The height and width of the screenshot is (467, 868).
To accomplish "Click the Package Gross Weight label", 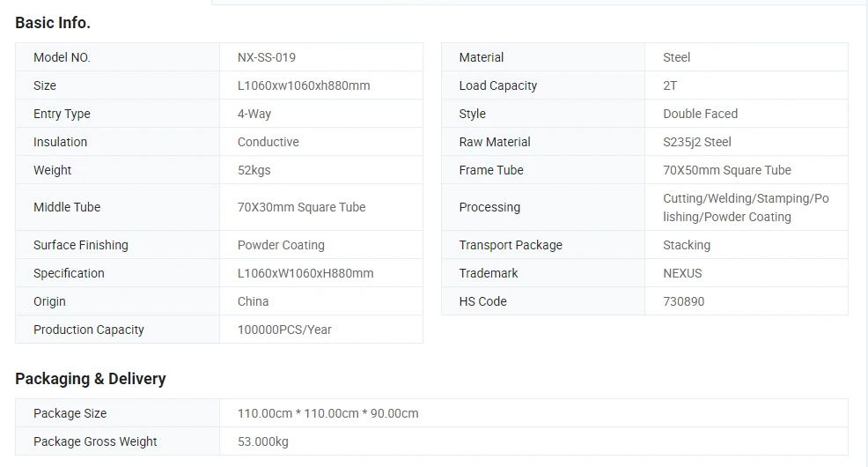I will (95, 442).
